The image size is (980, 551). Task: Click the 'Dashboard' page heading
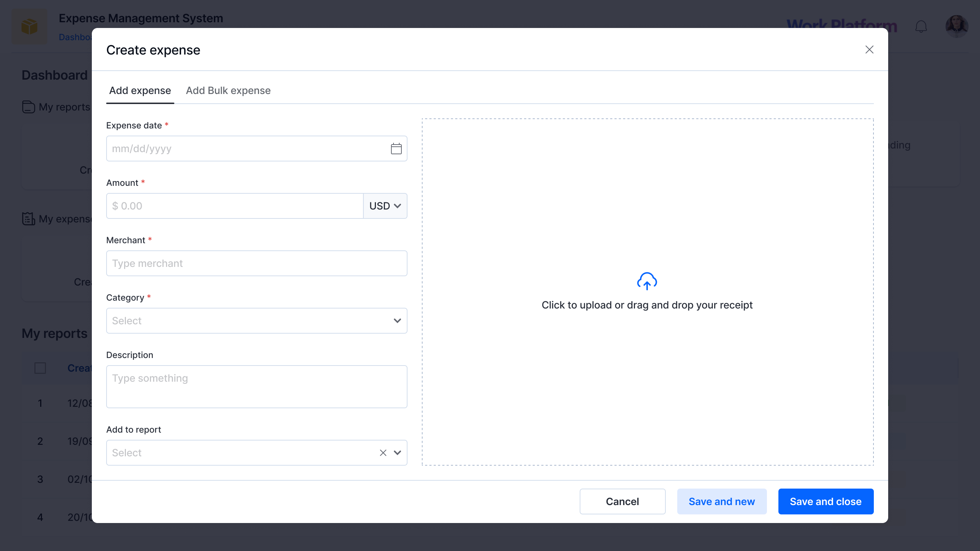[55, 75]
